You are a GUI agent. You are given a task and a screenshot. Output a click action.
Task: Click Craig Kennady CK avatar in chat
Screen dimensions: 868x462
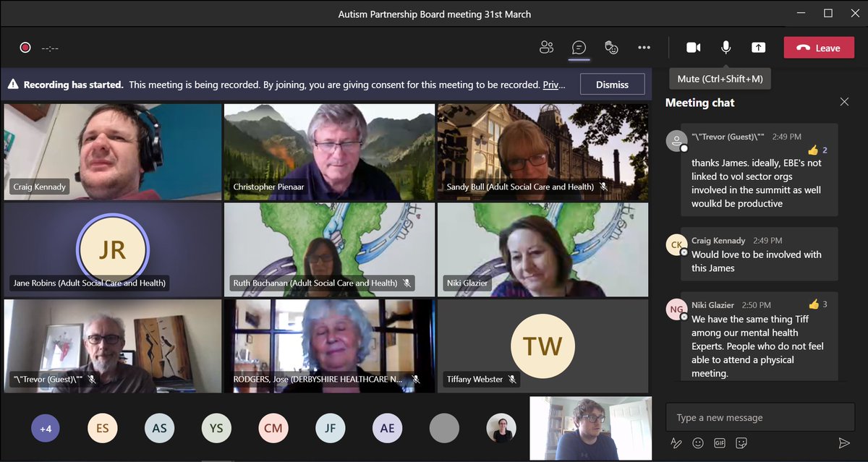pyautogui.click(x=676, y=244)
